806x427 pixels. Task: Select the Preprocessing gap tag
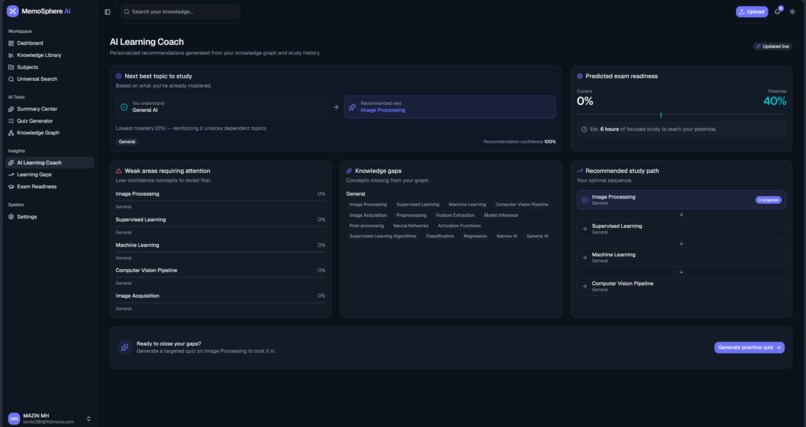pos(411,215)
